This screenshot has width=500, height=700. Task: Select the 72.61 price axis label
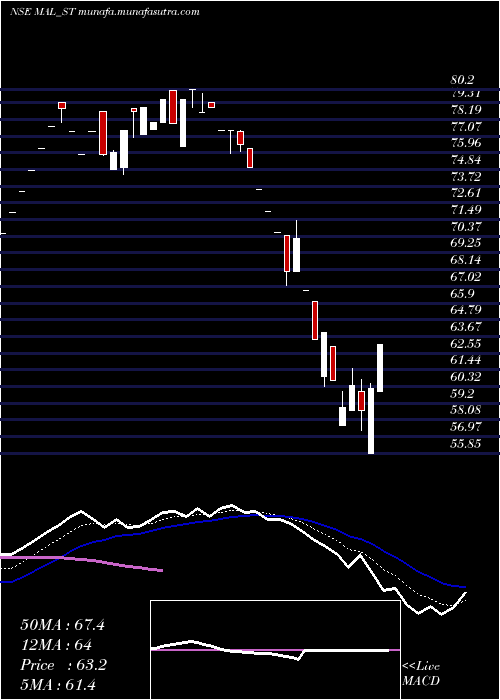tap(467, 193)
